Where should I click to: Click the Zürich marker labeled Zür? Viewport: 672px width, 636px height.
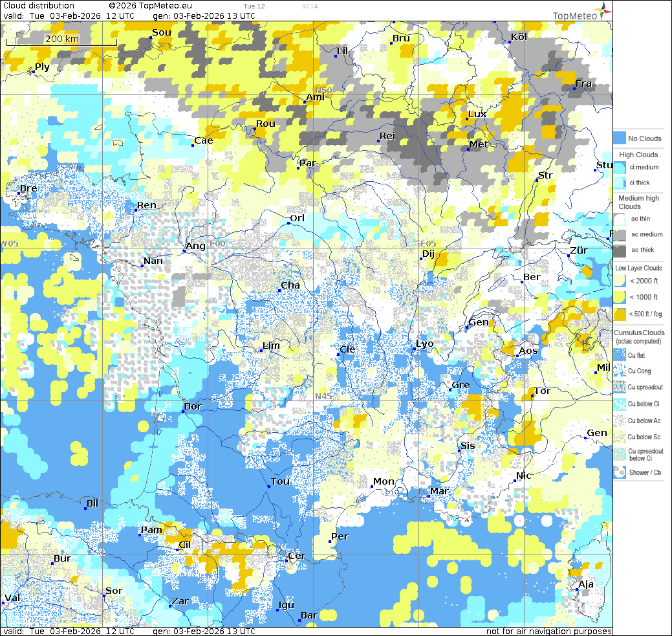[569, 256]
